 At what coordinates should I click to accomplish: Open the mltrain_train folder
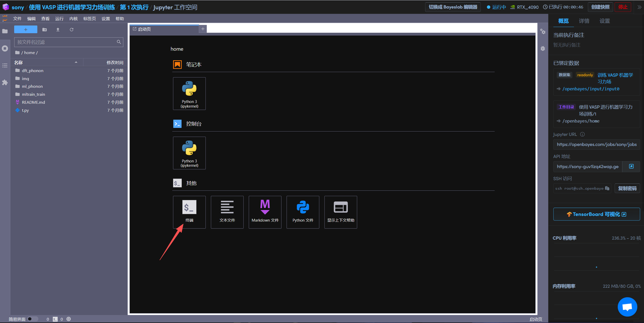69,94
